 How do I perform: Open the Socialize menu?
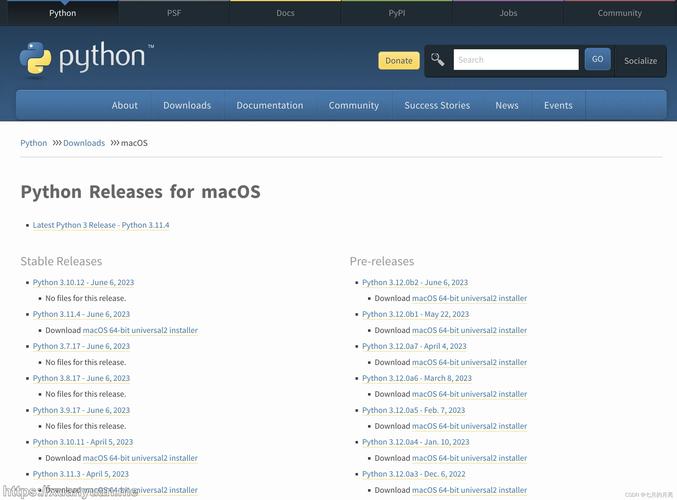(640, 60)
